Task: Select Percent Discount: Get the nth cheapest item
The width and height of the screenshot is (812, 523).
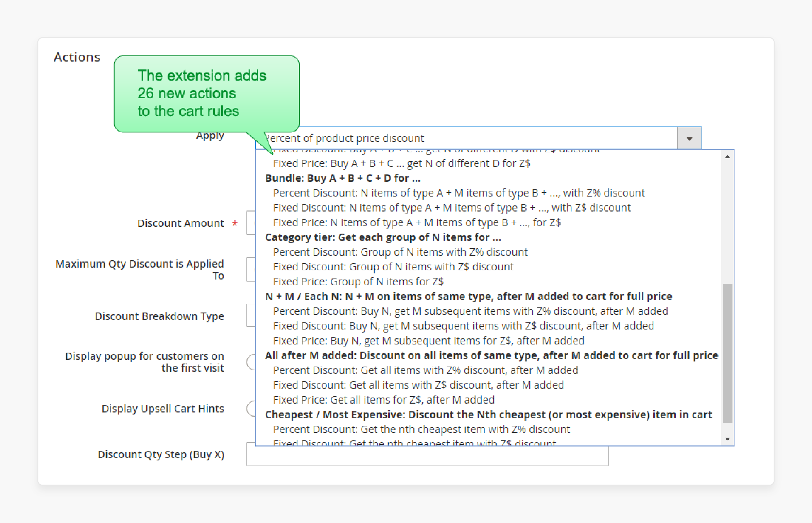Action: click(421, 429)
